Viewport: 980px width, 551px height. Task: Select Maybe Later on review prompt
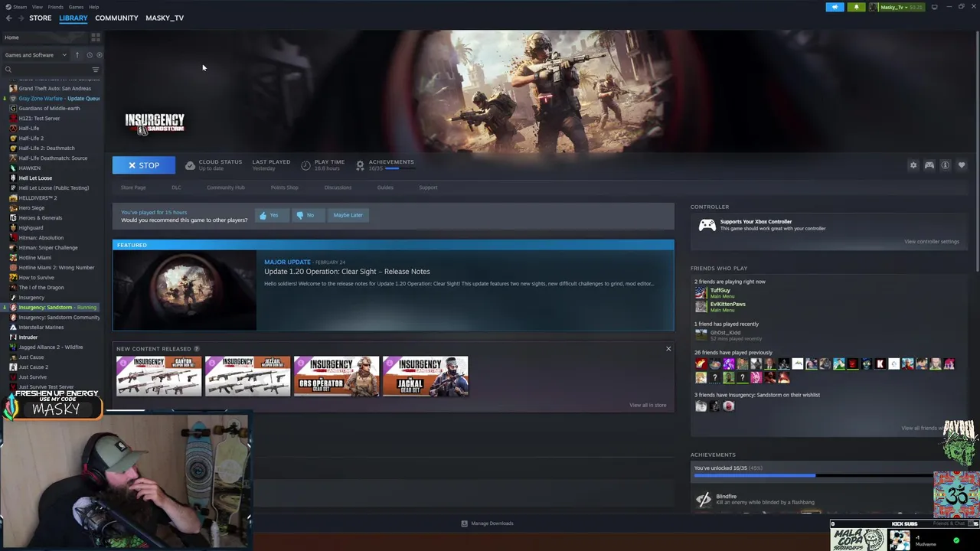point(348,215)
